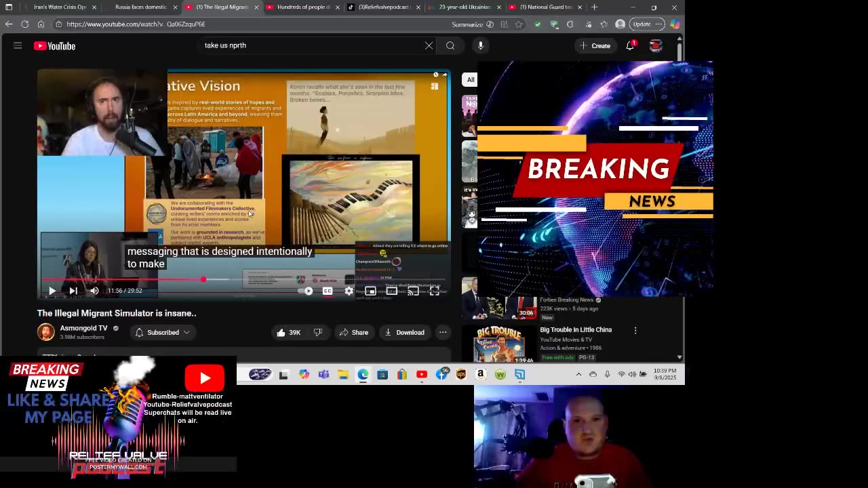868x488 pixels.
Task: Enable the miniplayer mode
Action: (x=370, y=291)
